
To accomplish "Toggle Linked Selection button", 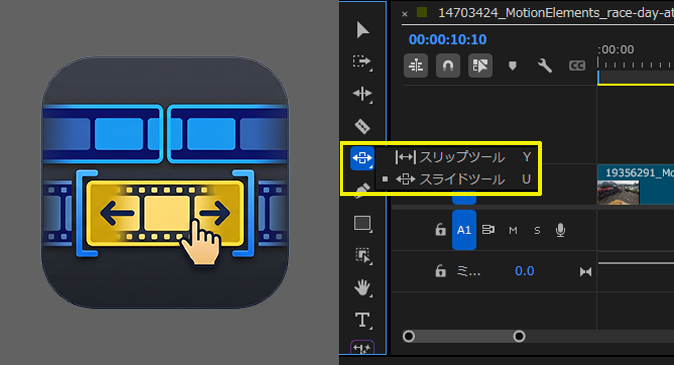I will point(480,66).
